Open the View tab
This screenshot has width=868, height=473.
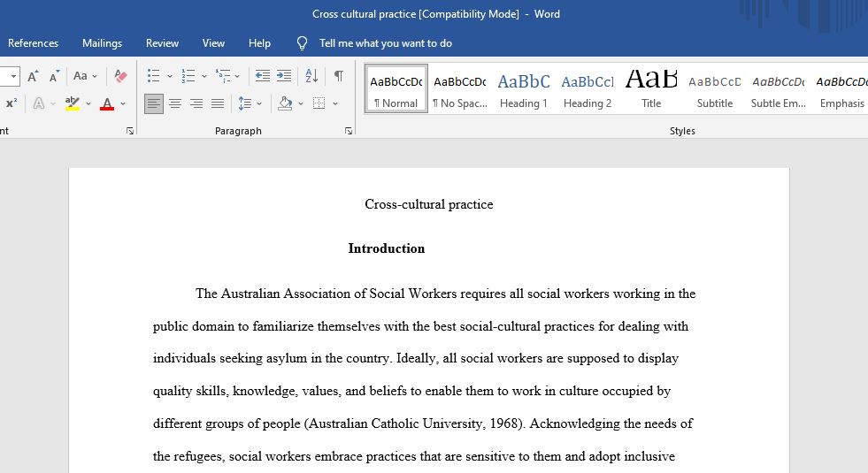tap(213, 43)
